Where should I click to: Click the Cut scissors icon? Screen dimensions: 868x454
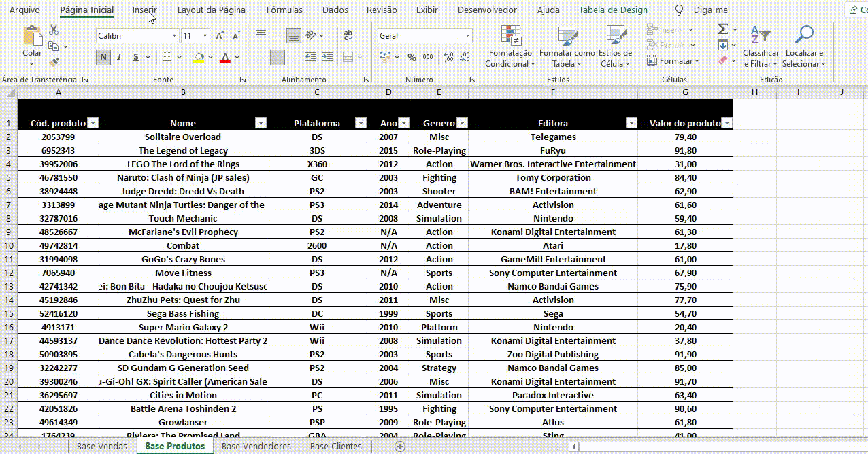(54, 30)
